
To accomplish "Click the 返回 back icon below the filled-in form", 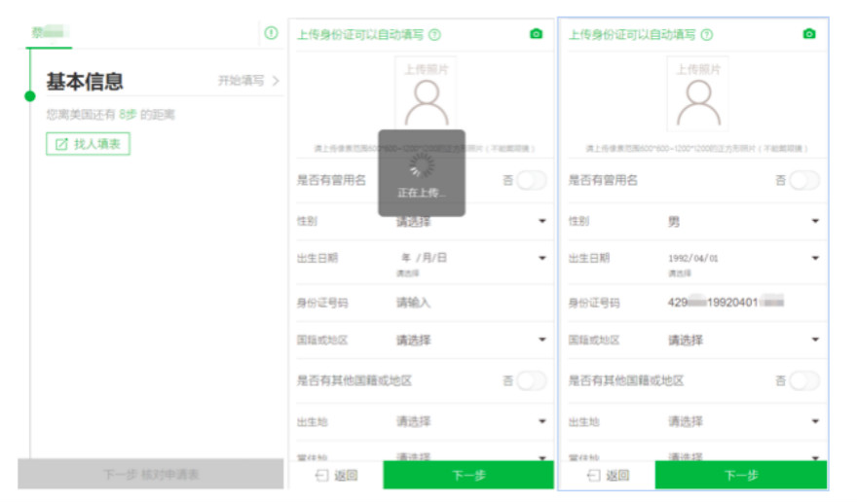I will [593, 476].
